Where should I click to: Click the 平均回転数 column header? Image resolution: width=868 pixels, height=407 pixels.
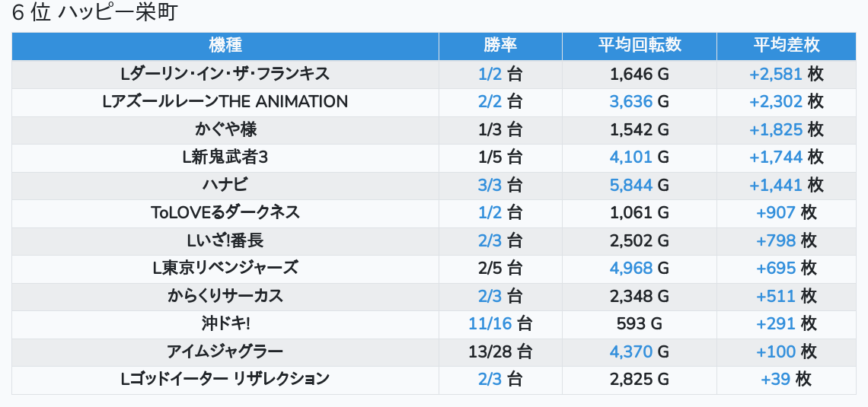639,46
